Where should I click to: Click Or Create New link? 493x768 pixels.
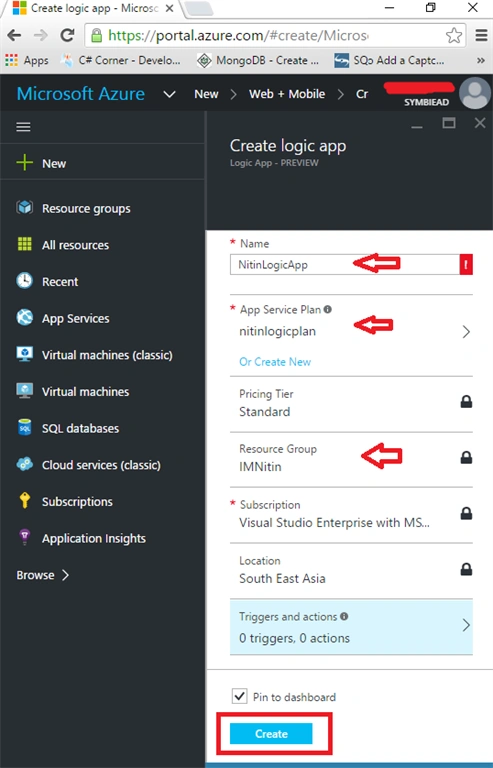275,361
